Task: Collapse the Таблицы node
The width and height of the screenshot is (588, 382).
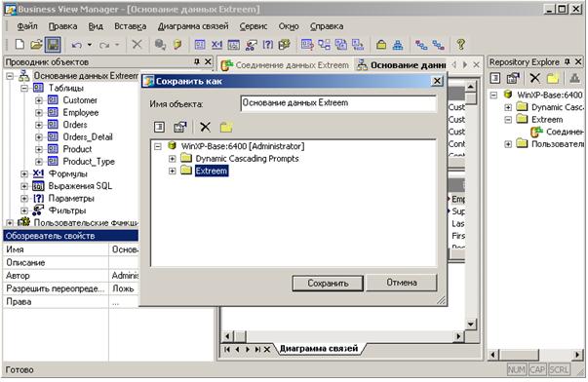Action: point(24,88)
